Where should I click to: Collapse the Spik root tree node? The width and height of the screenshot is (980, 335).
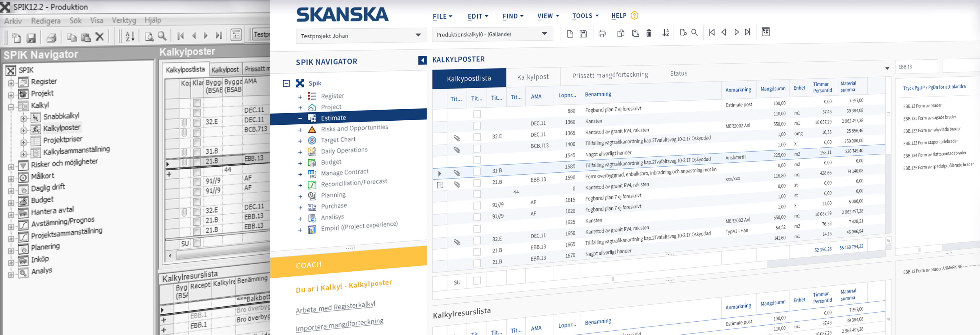[286, 83]
